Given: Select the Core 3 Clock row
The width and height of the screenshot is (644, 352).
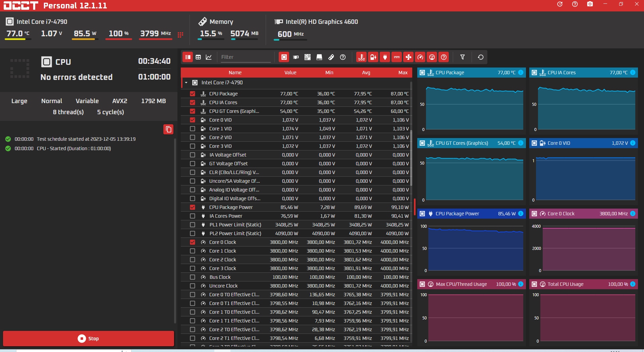Looking at the screenshot, I should (297, 268).
